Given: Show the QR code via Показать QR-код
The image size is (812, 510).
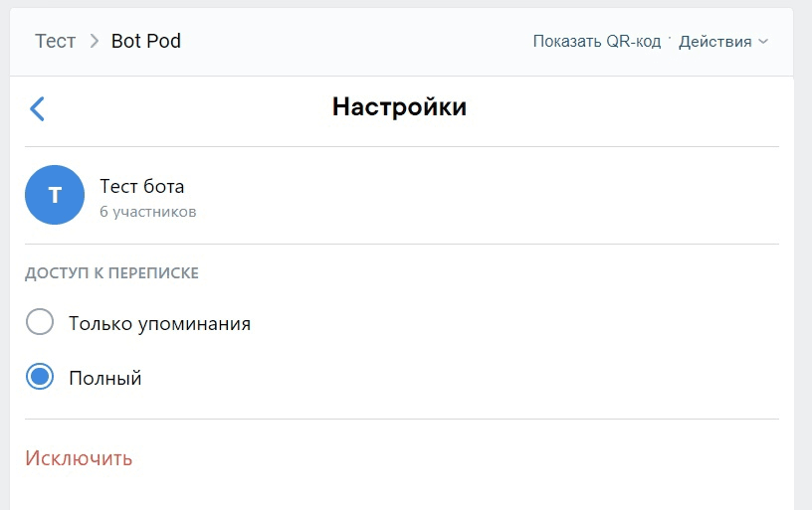Looking at the screenshot, I should 596,42.
